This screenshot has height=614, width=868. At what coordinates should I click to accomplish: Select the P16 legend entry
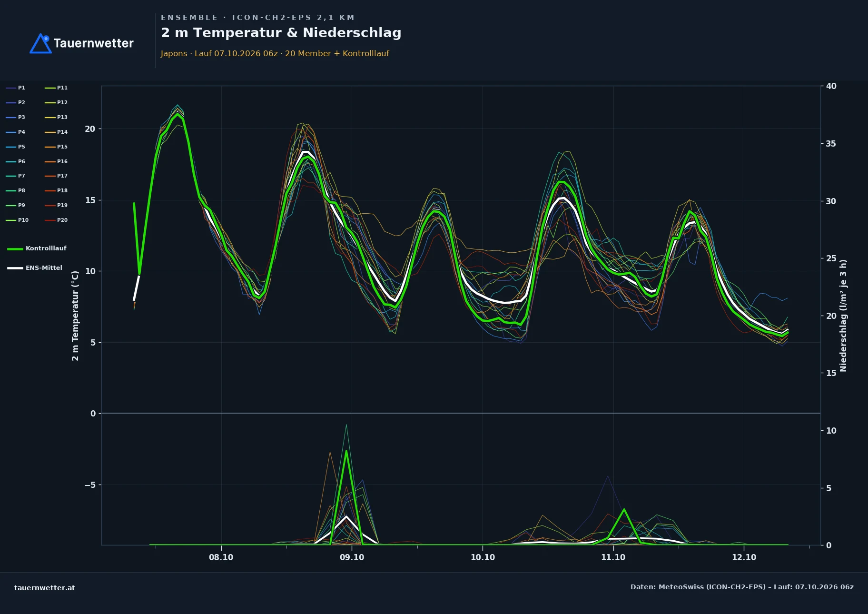56,162
